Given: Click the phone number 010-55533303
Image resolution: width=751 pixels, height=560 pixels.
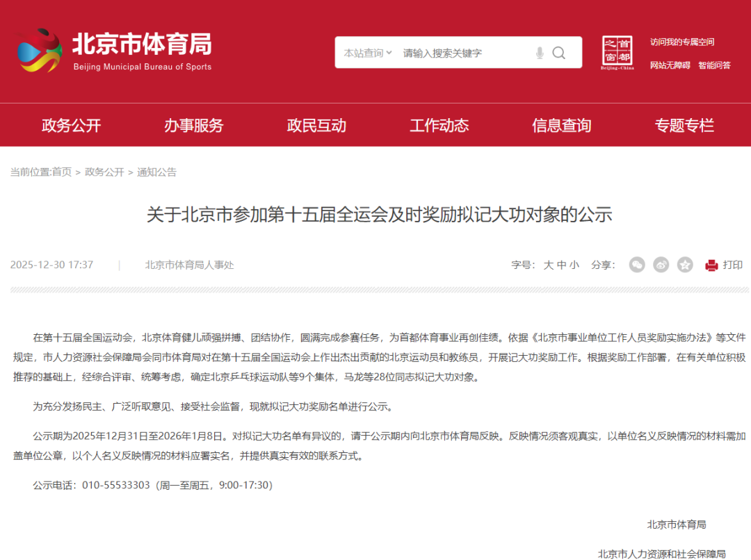Looking at the screenshot, I should click(x=116, y=486).
